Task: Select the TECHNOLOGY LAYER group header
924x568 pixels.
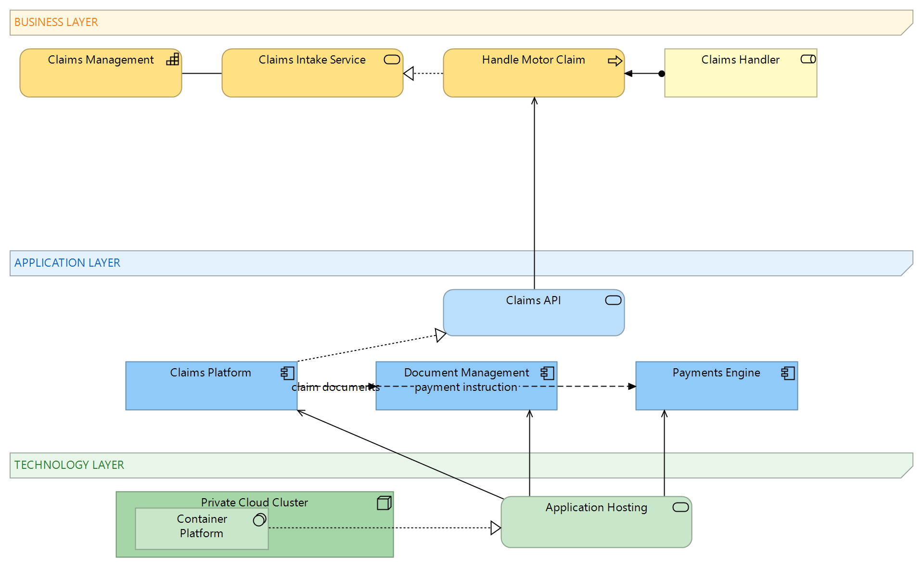Action: [462, 465]
